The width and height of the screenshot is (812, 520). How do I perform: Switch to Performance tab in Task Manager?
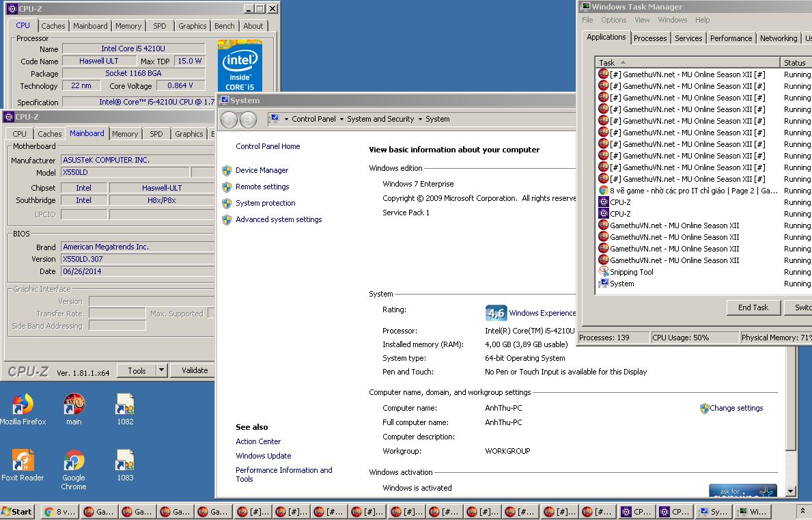click(731, 38)
